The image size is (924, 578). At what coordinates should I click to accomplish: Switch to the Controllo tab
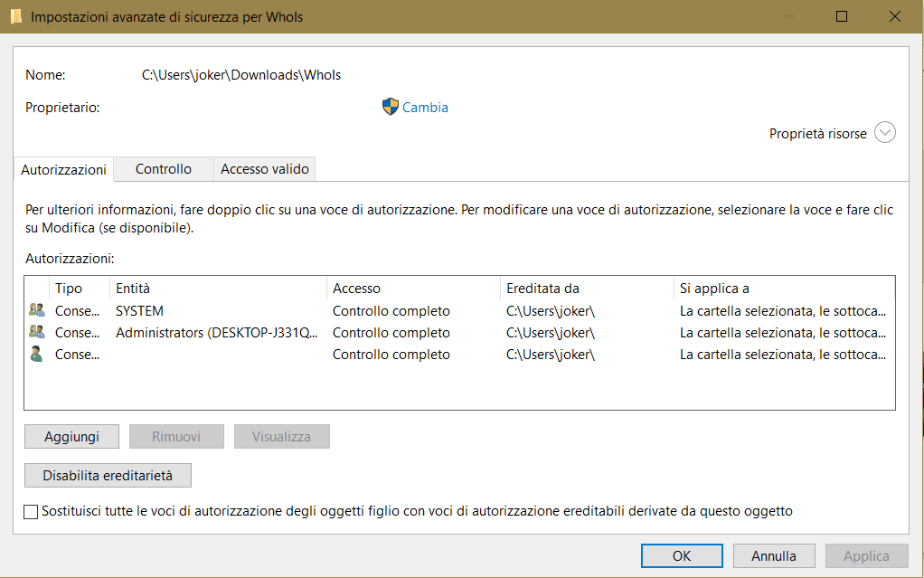(x=164, y=169)
